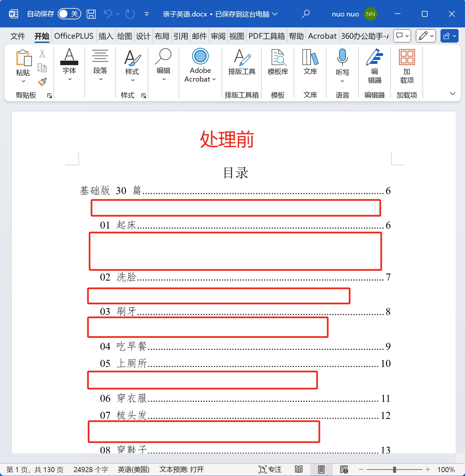Image resolution: width=465 pixels, height=476 pixels.
Task: Expand the Paste options arrow
Action: coord(24,81)
